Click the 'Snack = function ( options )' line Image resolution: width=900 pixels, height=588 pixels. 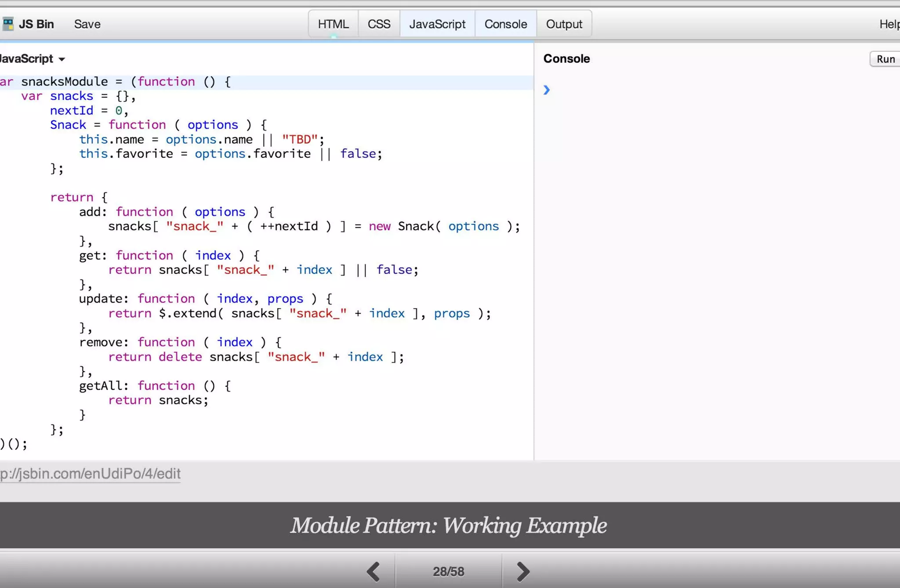(159, 125)
